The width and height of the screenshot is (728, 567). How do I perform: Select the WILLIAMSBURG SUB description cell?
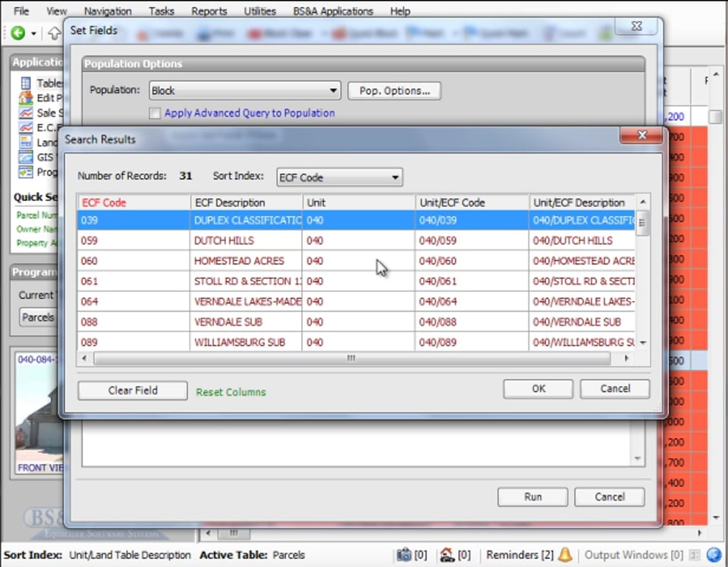[246, 343]
